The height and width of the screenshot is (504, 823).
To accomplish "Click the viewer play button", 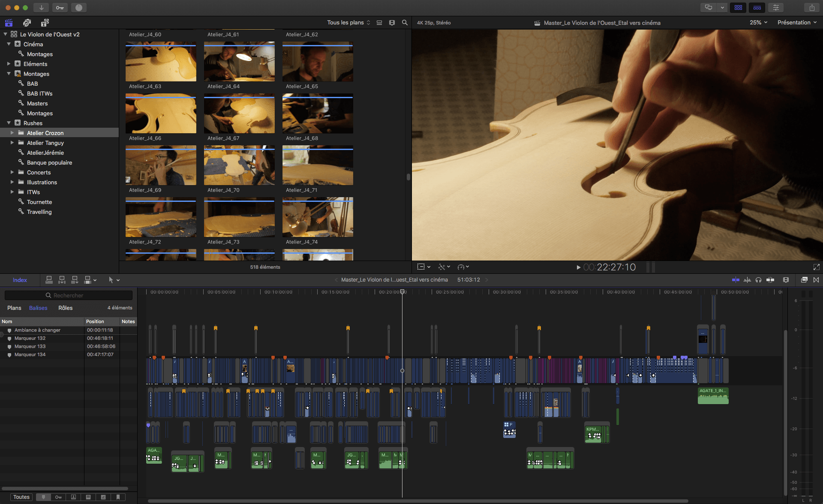I will (578, 267).
